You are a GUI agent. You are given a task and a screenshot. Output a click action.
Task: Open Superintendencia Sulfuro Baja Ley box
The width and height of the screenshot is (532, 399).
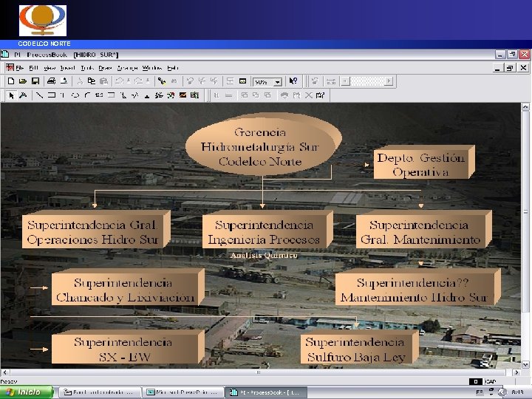359,347
